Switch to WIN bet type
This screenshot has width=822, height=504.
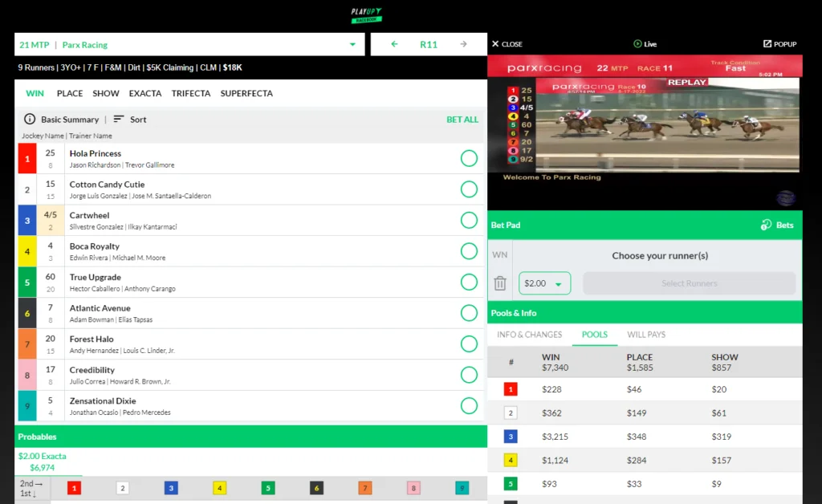[35, 93]
